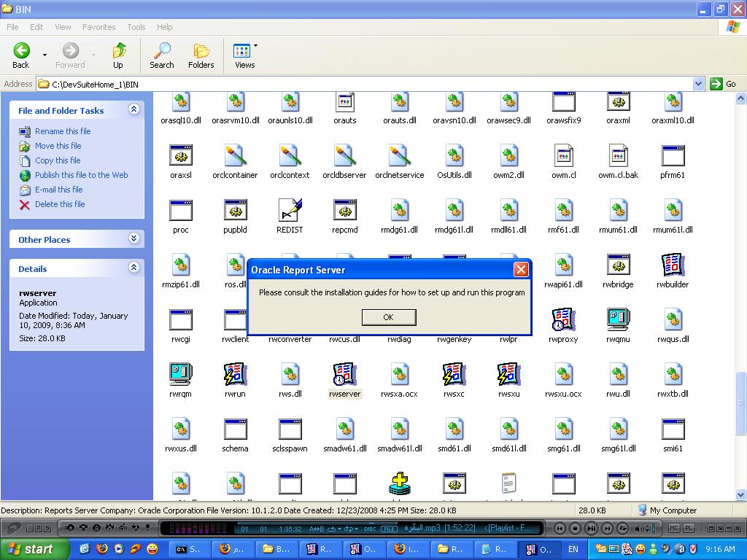This screenshot has height=560, width=747.
Task: Close the Oracle Report Server dialog
Action: (521, 270)
